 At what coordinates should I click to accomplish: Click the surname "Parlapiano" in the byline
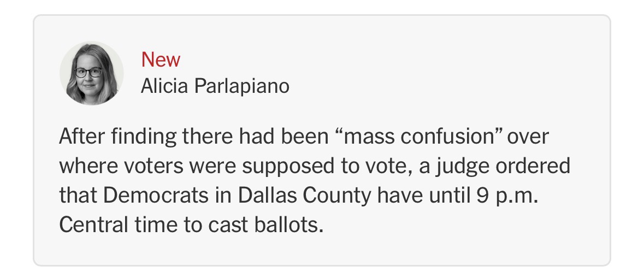tap(241, 86)
